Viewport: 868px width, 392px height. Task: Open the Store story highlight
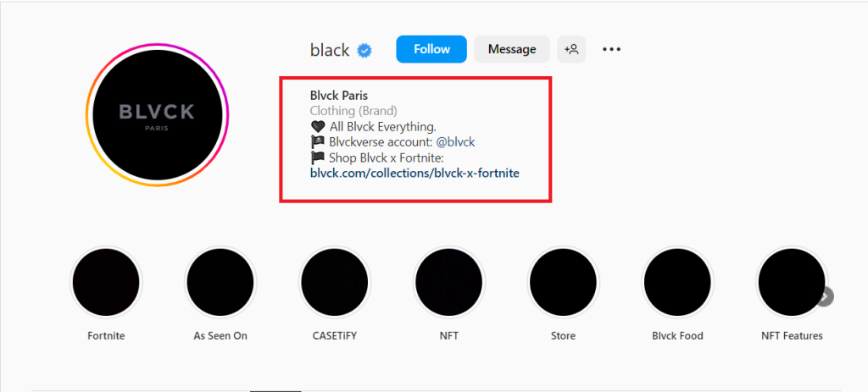click(x=563, y=283)
